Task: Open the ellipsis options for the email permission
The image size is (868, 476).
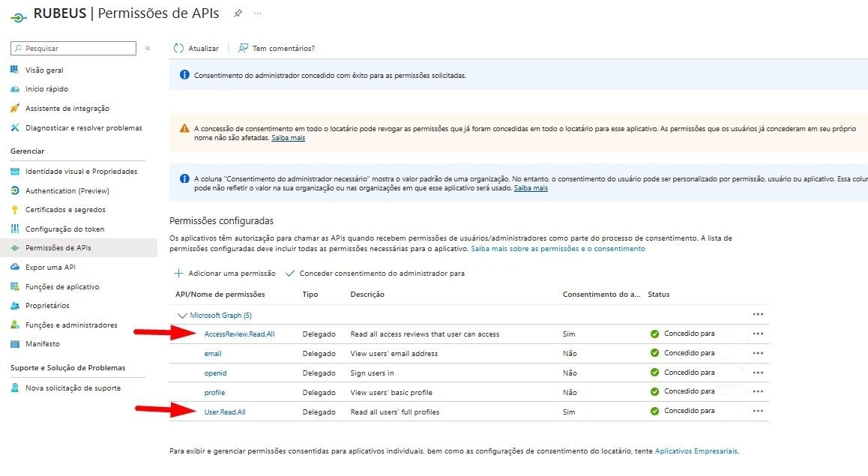Action: point(759,353)
